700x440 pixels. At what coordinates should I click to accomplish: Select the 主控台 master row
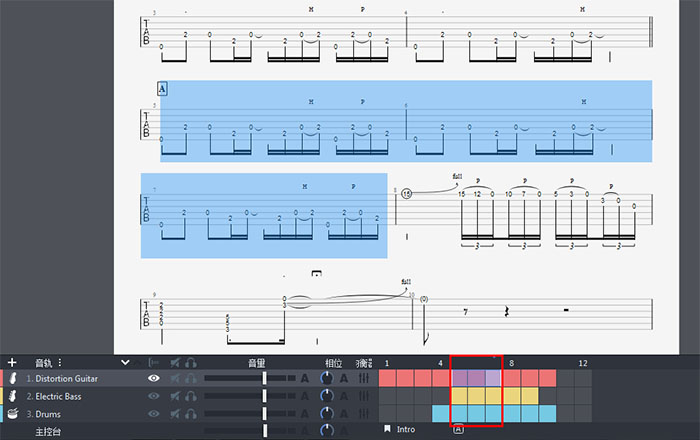[49, 431]
